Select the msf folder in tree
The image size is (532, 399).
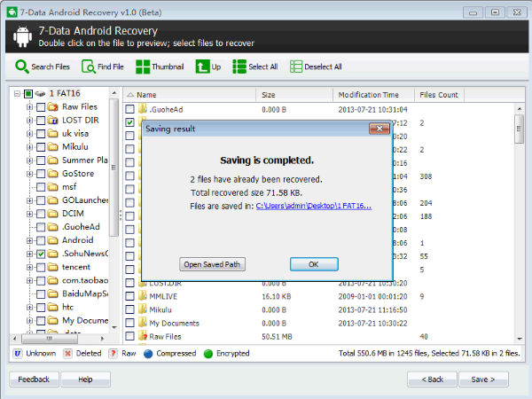pyautogui.click(x=69, y=187)
